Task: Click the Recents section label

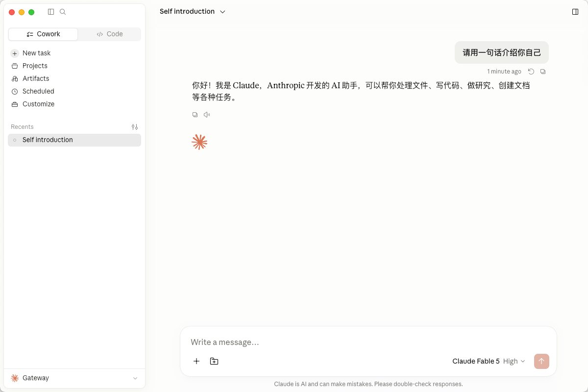Action: tap(22, 127)
